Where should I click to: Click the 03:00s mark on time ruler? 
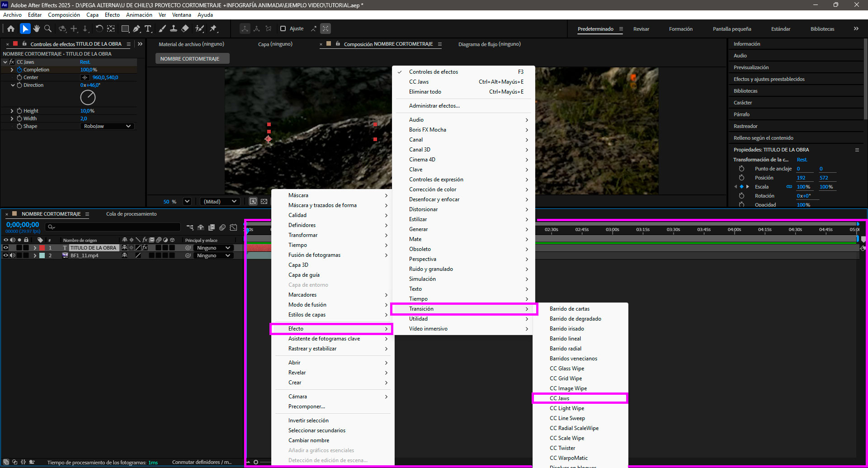click(613, 230)
